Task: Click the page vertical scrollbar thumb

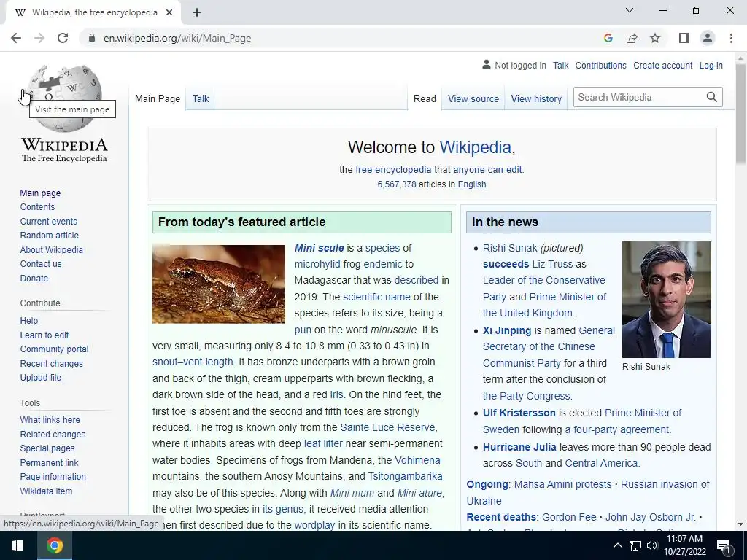Action: (740, 114)
